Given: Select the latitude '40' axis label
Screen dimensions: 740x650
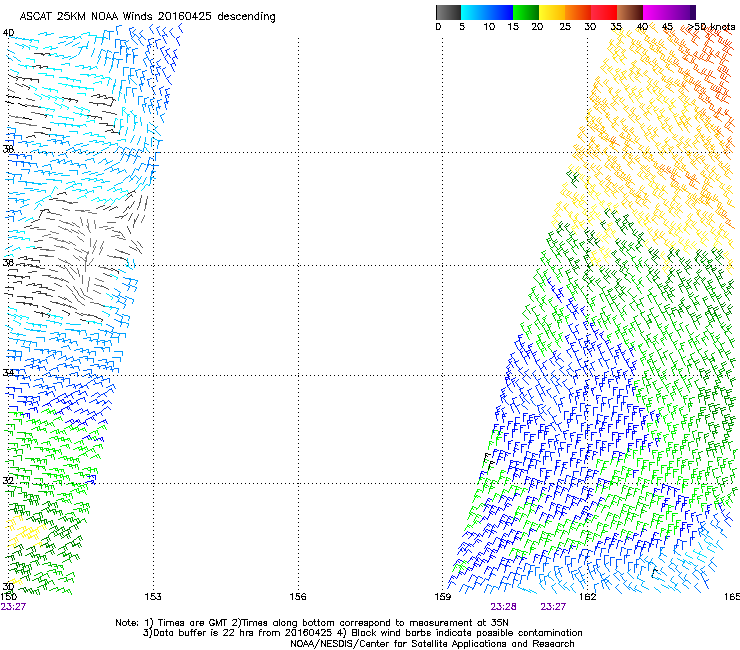Looking at the screenshot, I should pos(8,33).
